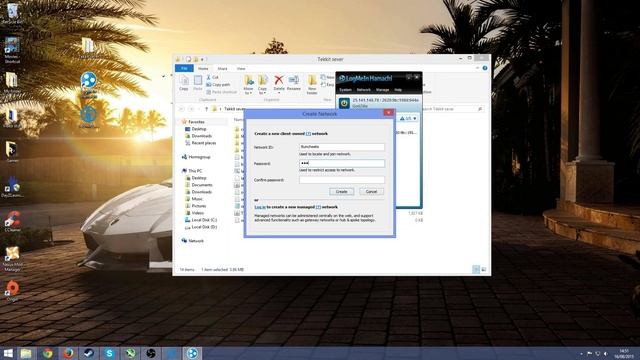
Task: Open Steam from the taskbar
Action: click(x=89, y=353)
